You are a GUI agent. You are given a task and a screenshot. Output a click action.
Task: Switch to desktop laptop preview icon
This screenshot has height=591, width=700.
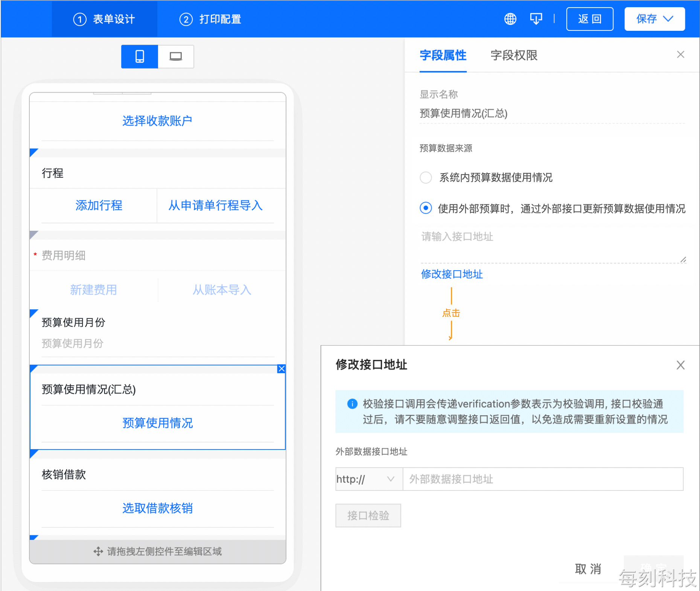click(176, 56)
